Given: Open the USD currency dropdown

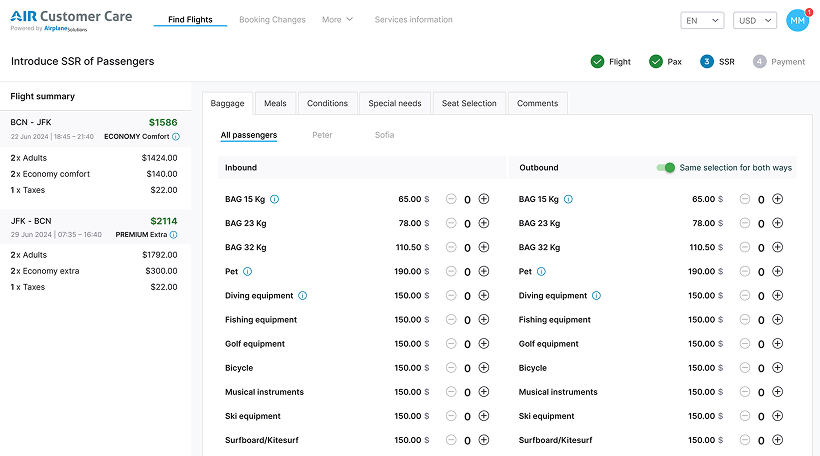Looking at the screenshot, I should 755,20.
